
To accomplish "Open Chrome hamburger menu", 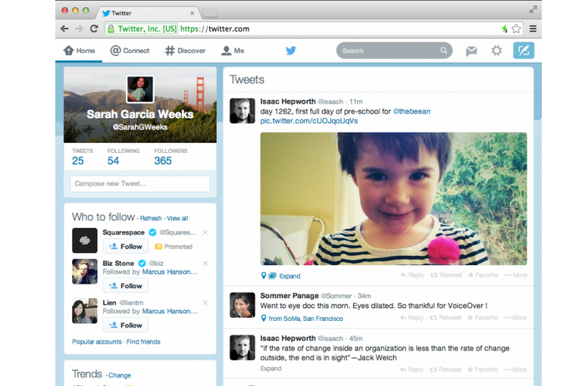I will click(x=533, y=29).
